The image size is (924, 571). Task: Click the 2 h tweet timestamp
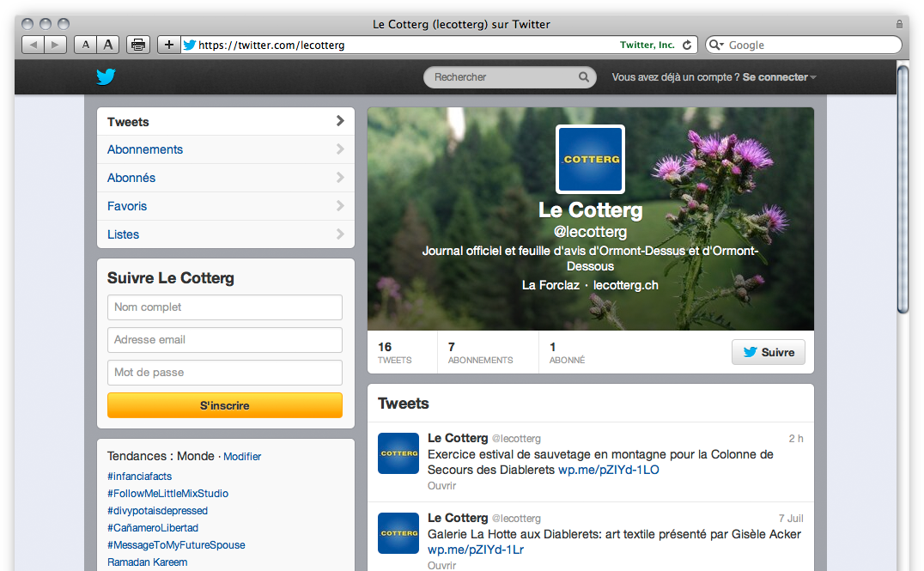click(x=796, y=439)
